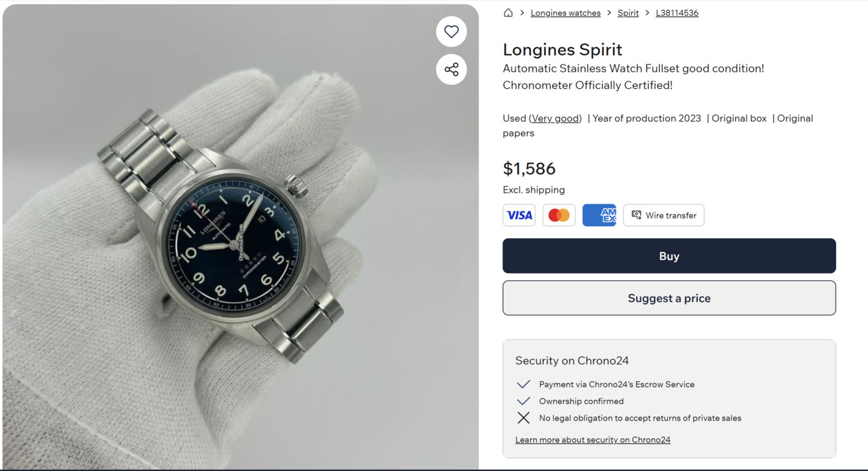The height and width of the screenshot is (471, 868).
Task: Click Suggest a price button
Action: tap(669, 298)
